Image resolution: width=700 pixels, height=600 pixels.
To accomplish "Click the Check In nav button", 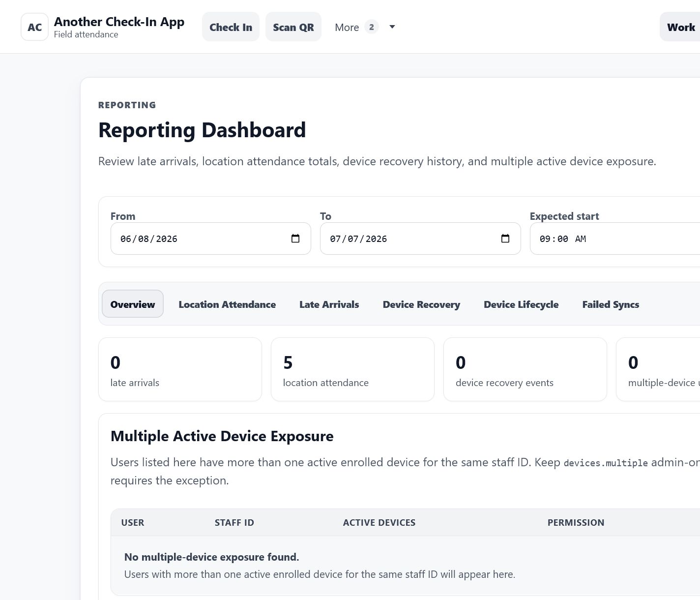I will pyautogui.click(x=231, y=27).
